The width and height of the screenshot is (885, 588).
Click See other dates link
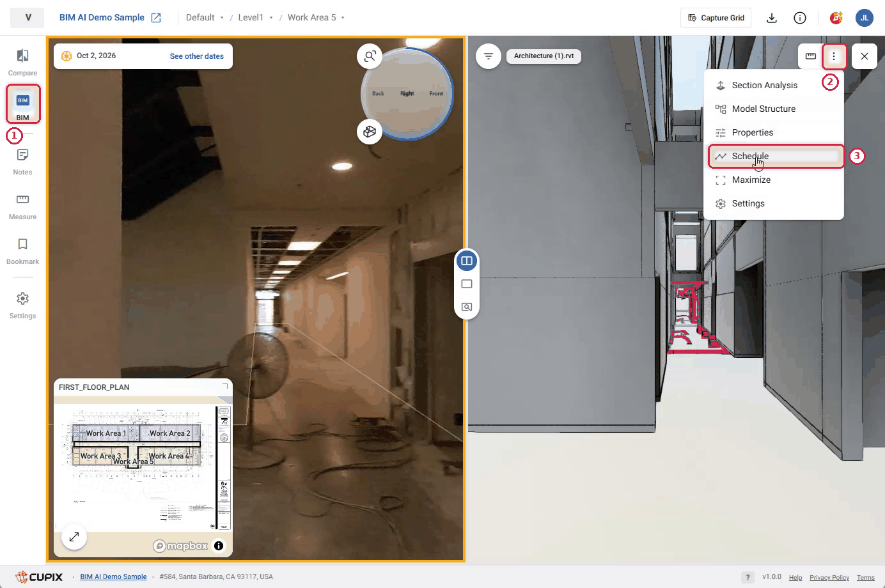(197, 56)
